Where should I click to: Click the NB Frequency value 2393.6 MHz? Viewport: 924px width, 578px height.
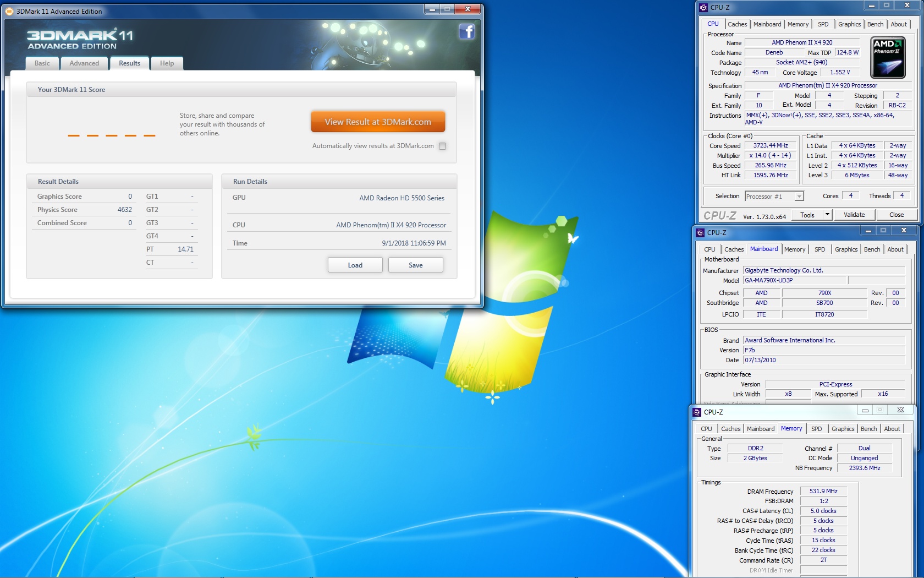tap(865, 468)
